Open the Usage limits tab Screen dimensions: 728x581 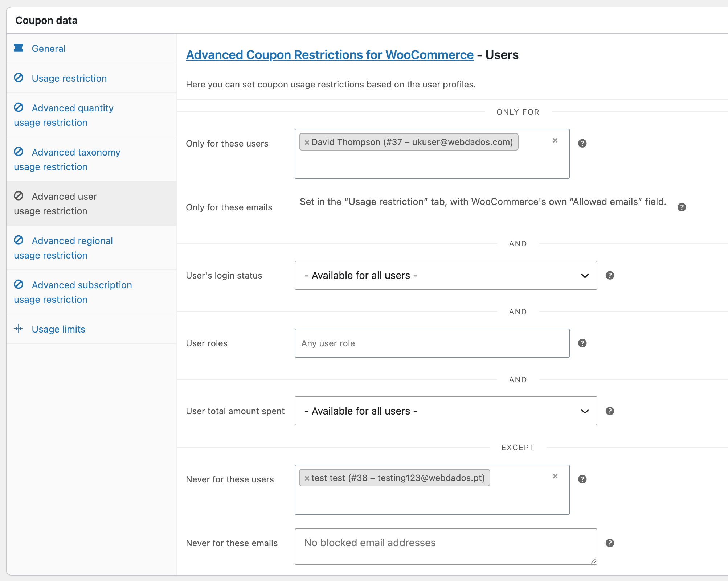coord(91,329)
